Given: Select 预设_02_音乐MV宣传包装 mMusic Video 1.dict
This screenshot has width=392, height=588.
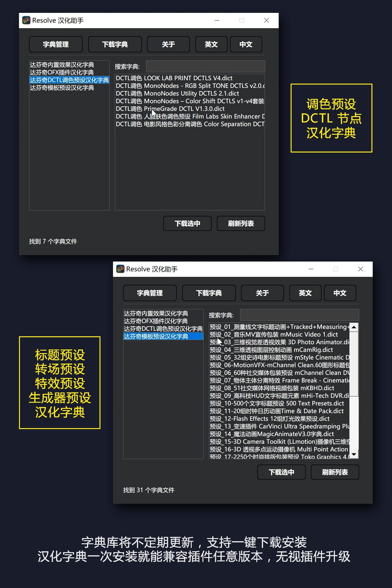Looking at the screenshot, I should 279,334.
